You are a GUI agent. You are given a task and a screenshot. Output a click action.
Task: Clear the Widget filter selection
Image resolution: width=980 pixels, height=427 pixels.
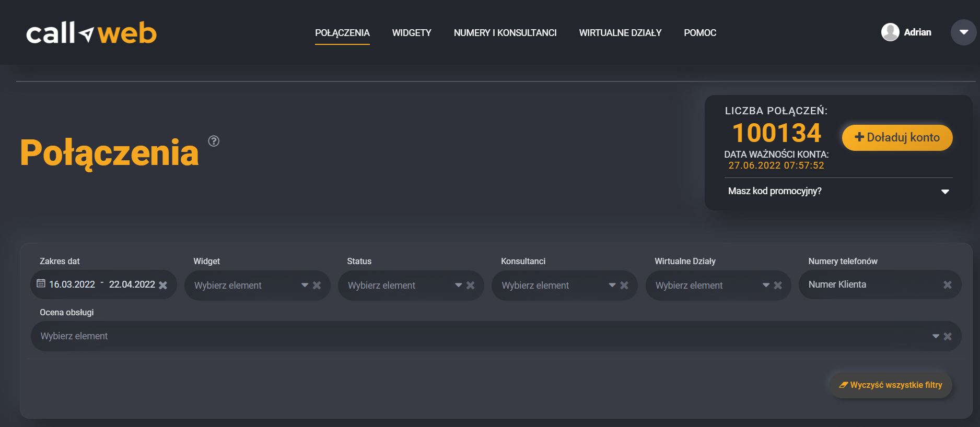tap(317, 285)
